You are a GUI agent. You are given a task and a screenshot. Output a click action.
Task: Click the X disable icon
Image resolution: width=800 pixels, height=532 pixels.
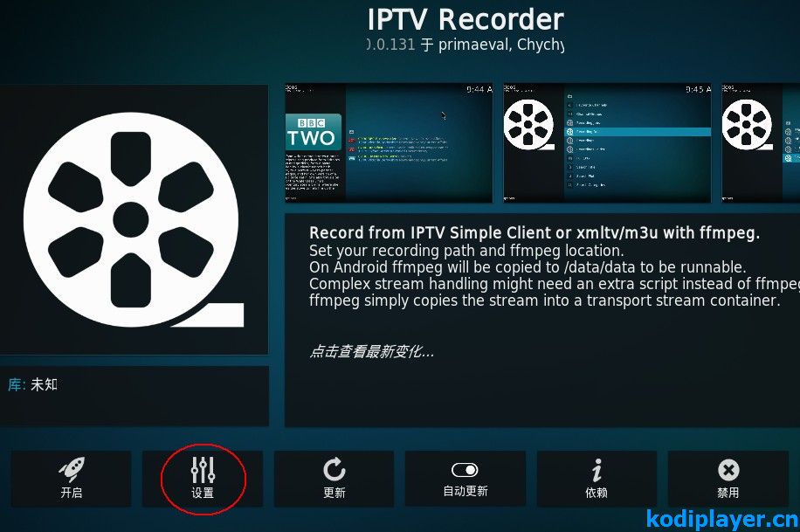click(728, 470)
